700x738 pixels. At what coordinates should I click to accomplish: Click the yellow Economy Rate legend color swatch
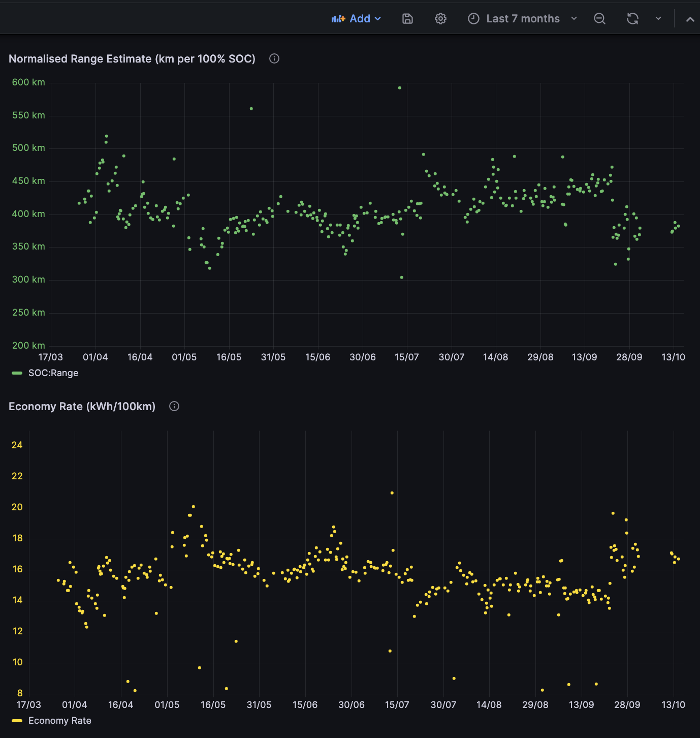click(x=17, y=721)
